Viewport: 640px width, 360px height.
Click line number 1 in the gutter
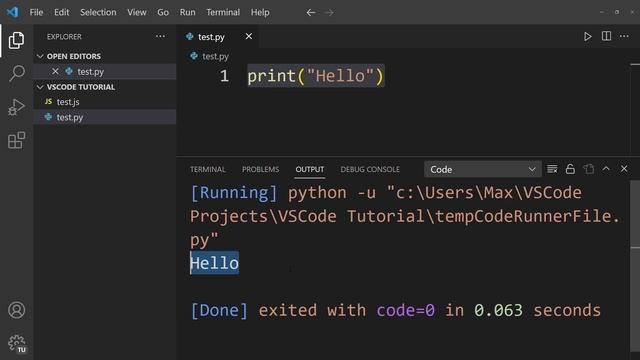click(224, 76)
